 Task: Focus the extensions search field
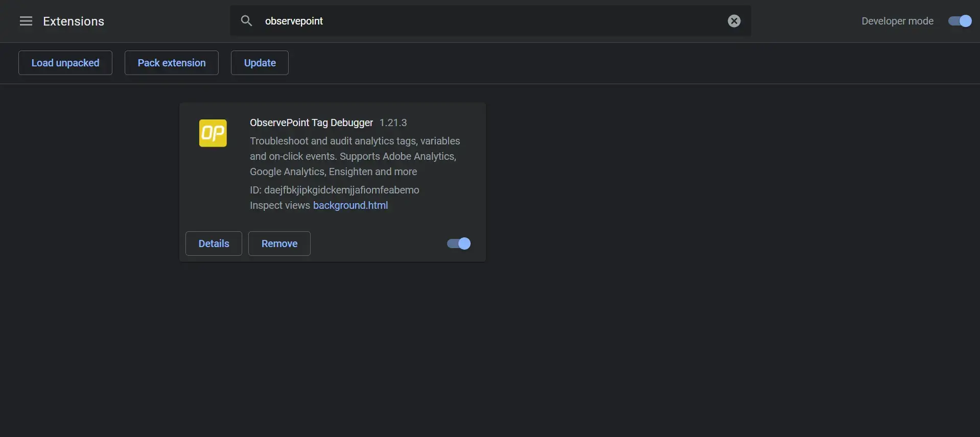pos(491,21)
